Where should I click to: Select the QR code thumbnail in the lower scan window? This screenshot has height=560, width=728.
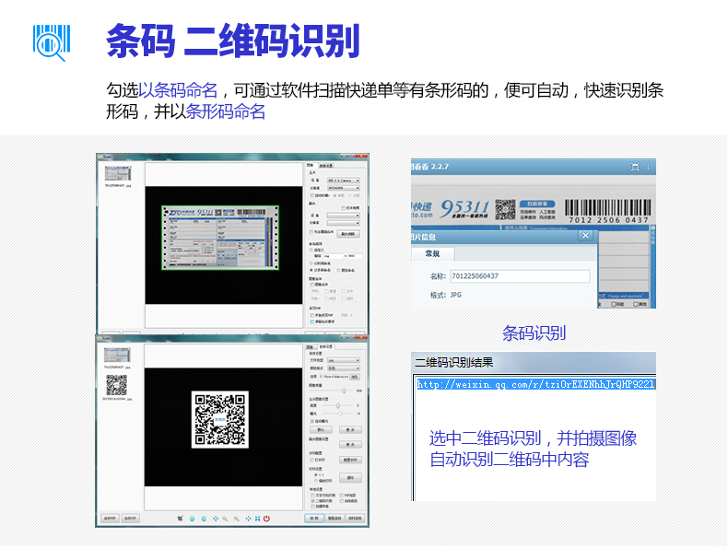pyautogui.click(x=116, y=385)
